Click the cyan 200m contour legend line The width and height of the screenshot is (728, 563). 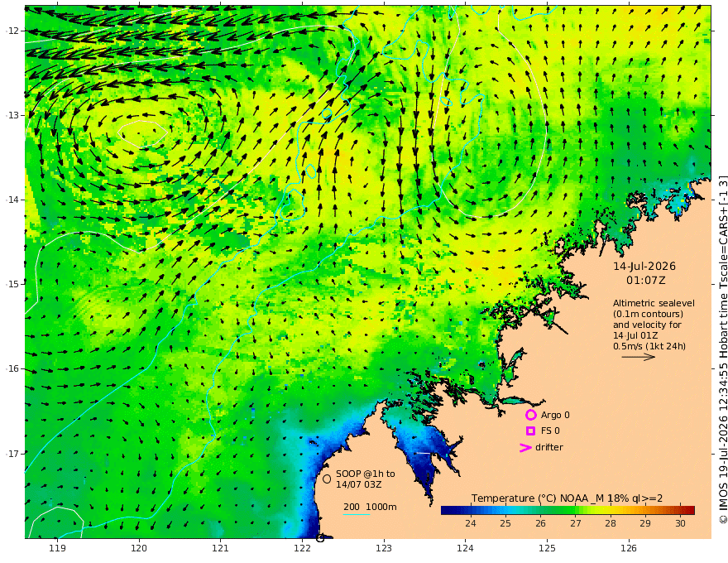(357, 514)
